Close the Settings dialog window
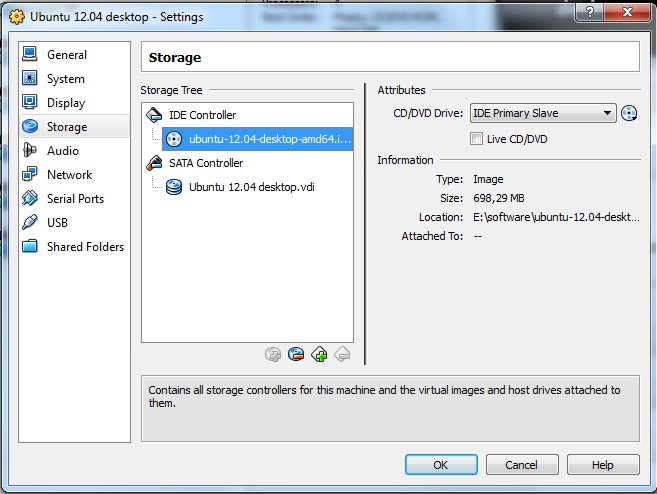The width and height of the screenshot is (657, 494). coord(627,11)
